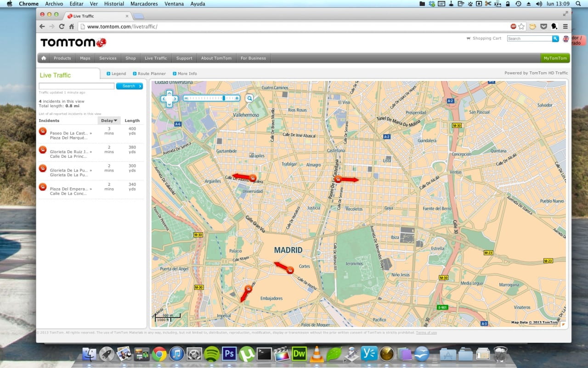Click the incident marker near Embajadores on the map
This screenshot has width=588, height=368.
(x=248, y=289)
